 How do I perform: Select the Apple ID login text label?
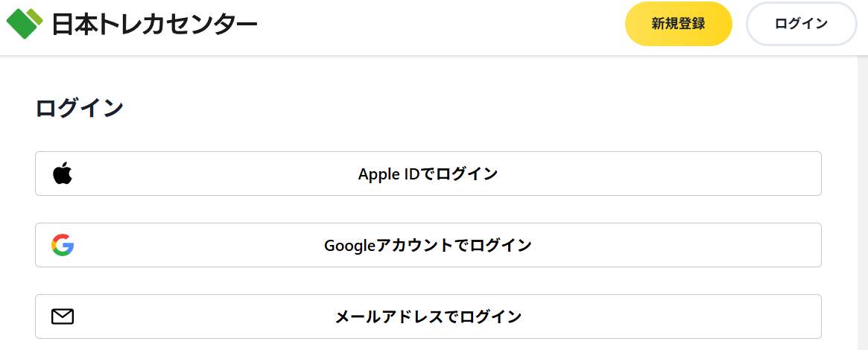click(x=428, y=174)
